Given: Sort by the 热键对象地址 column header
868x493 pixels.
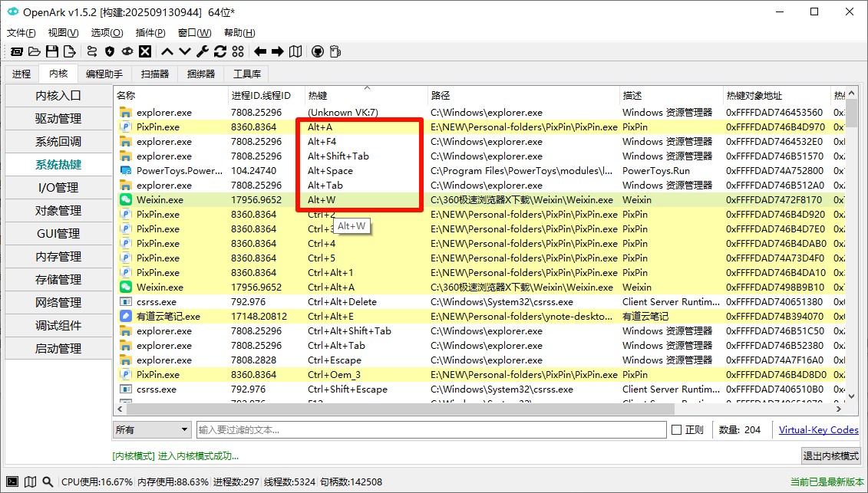Looking at the screenshot, I should click(777, 96).
